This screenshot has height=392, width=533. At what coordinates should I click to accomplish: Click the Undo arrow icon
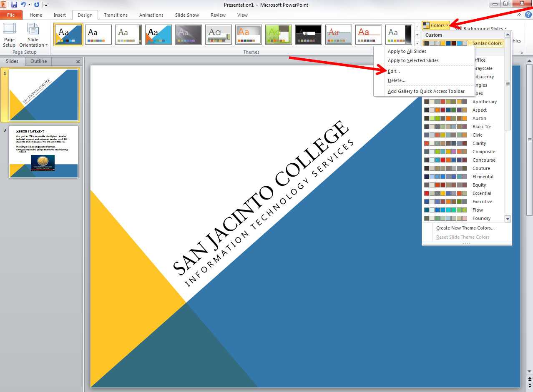click(23, 5)
